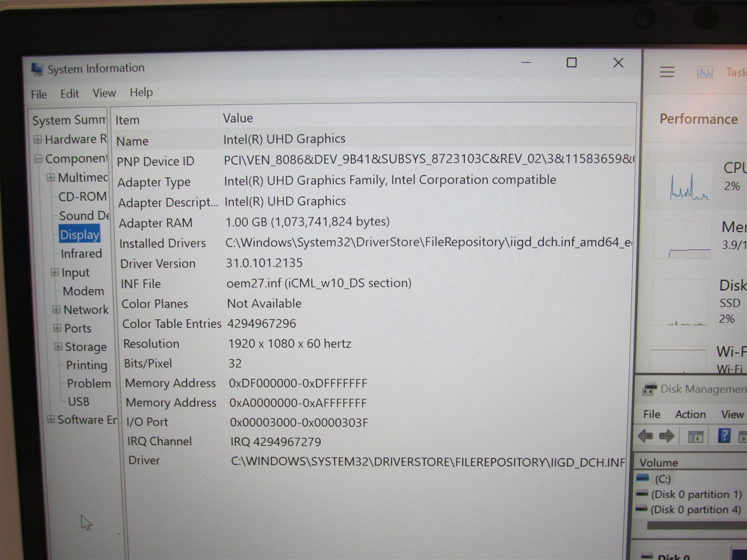
Task: Expand the Multimedia tree node
Action: point(50,178)
